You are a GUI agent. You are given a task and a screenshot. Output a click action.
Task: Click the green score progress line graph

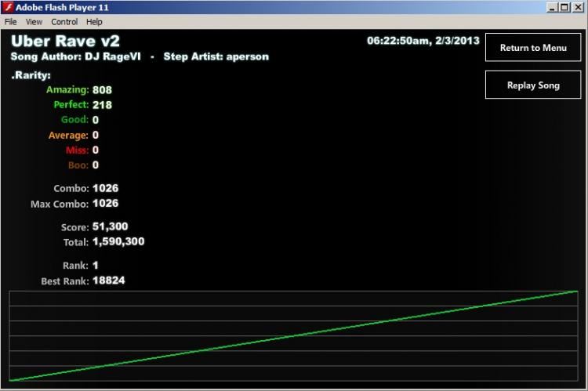point(293,336)
